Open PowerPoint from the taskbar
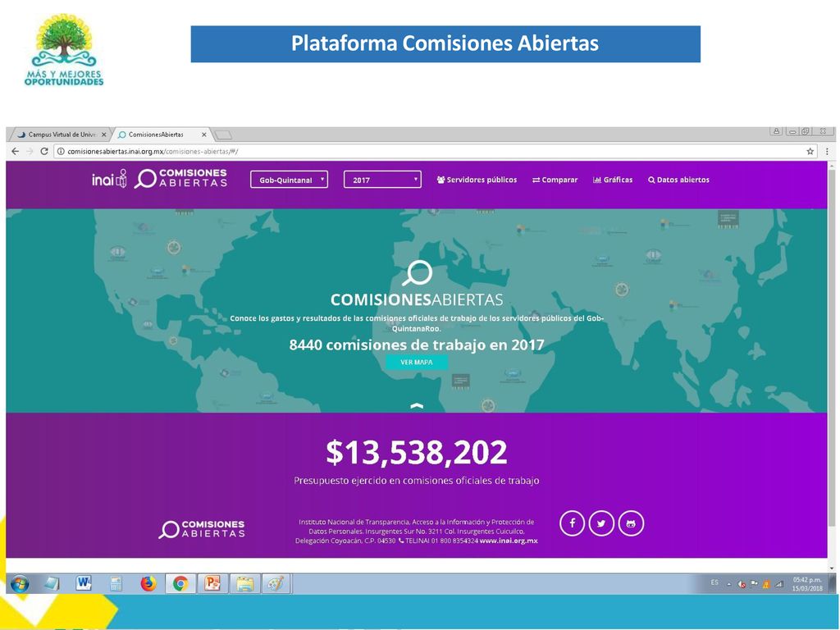 coord(212,583)
